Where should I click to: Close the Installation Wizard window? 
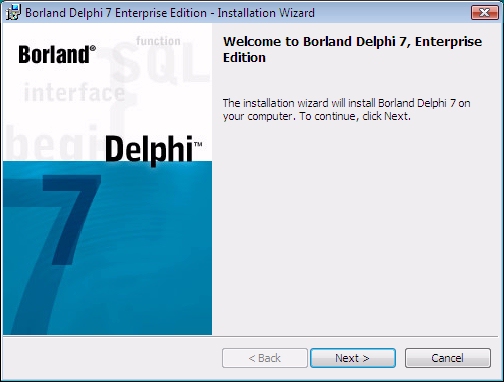485,13
